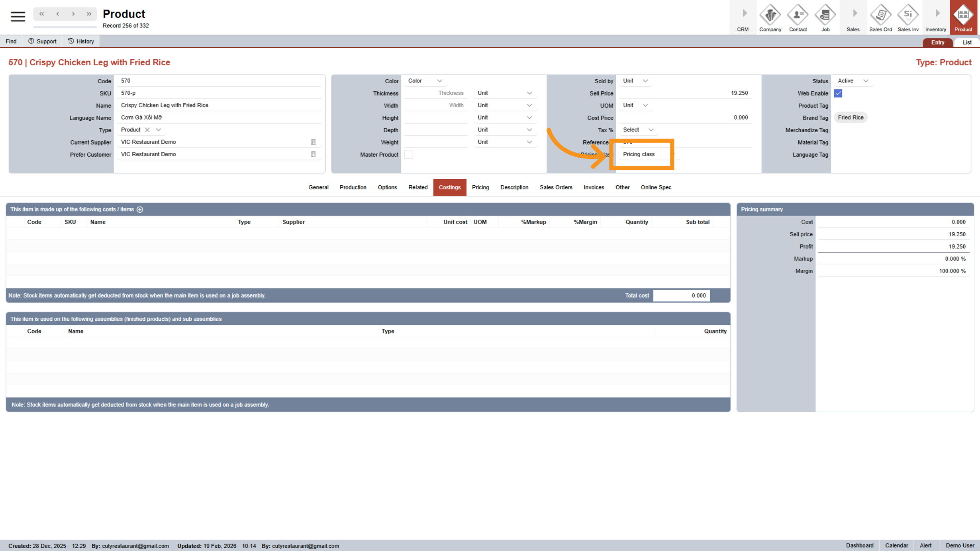Expand the Tax % Select dropdown

tap(638, 129)
